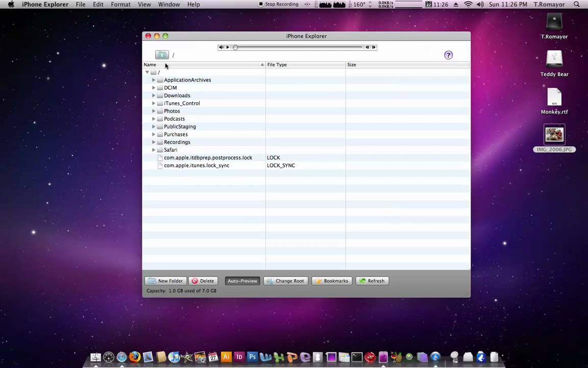
Task: Collapse the root / folder
Action: pos(147,72)
